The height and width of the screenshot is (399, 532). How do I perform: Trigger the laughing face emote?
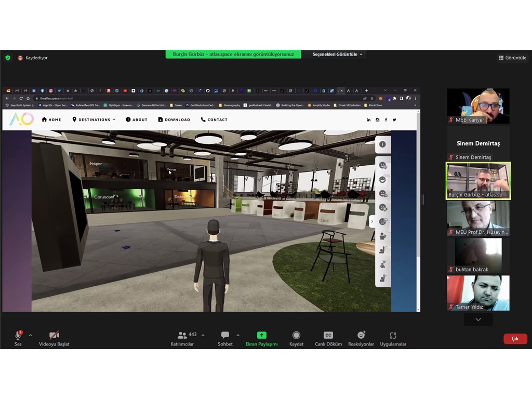point(383,179)
